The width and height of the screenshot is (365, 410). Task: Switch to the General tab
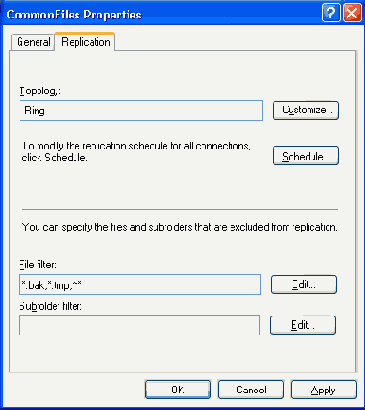(33, 42)
